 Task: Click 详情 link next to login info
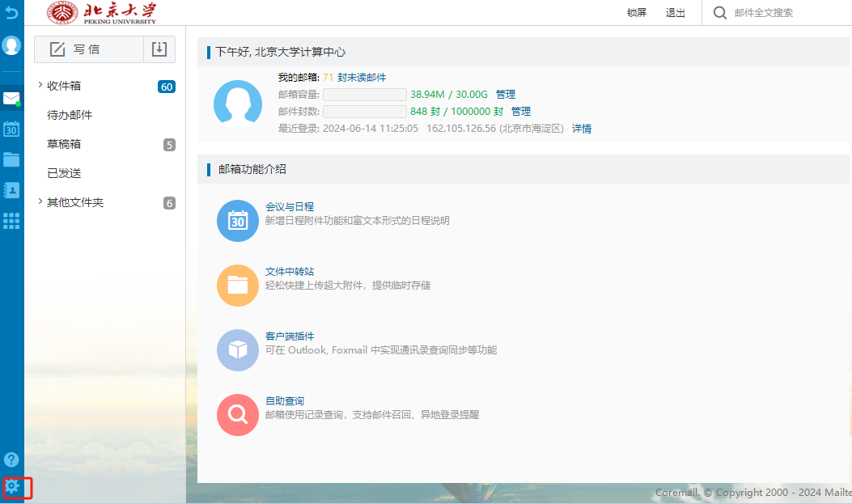(x=582, y=129)
